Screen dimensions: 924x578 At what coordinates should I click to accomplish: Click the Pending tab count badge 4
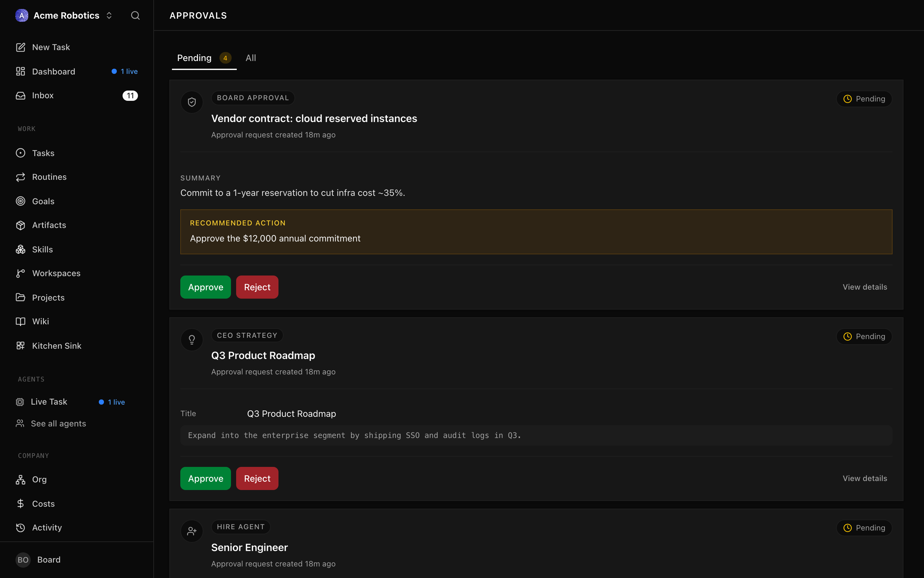coord(225,58)
